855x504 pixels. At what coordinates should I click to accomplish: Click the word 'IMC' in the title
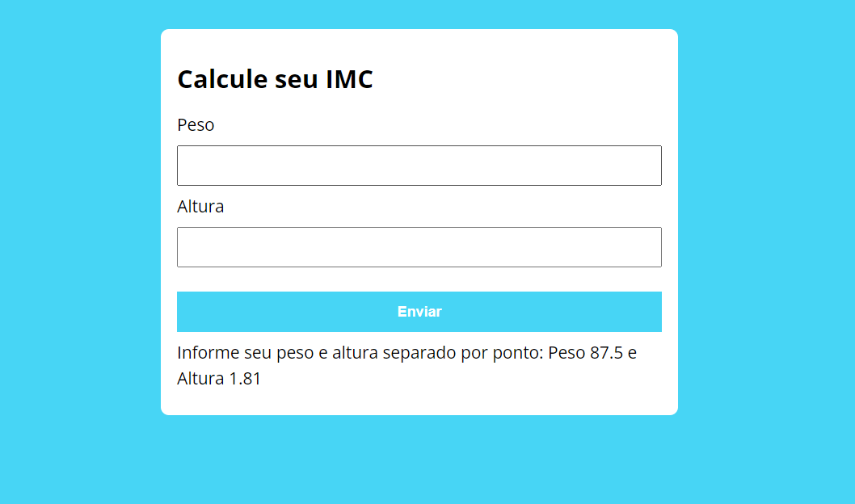point(349,79)
